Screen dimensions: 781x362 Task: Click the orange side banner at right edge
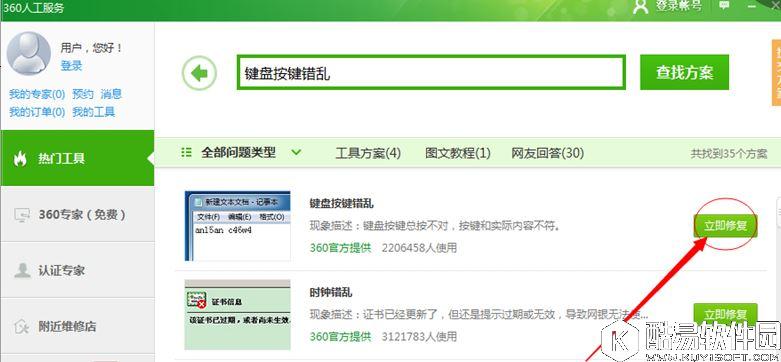point(776,73)
